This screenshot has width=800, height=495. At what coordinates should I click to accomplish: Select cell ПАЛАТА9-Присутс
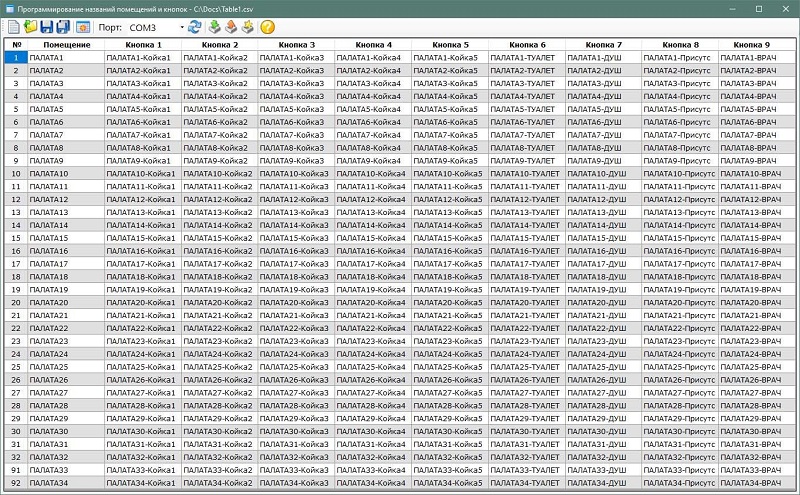(680, 161)
